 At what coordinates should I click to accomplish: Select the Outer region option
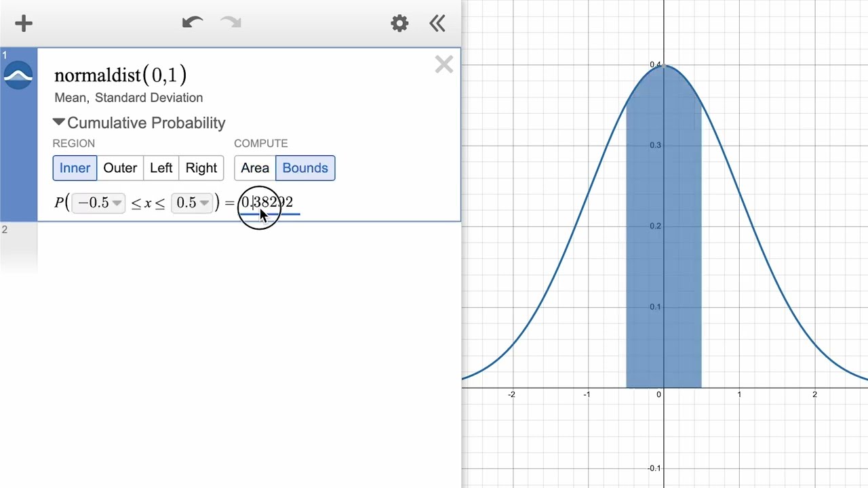point(120,168)
